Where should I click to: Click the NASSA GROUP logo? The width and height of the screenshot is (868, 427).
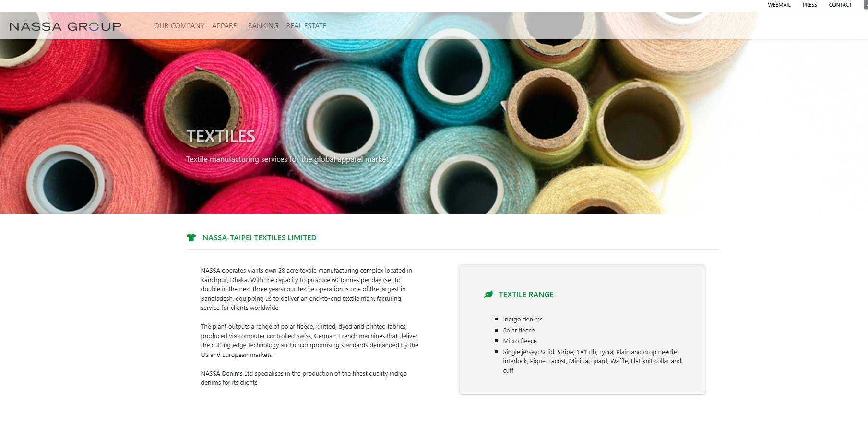tap(66, 26)
